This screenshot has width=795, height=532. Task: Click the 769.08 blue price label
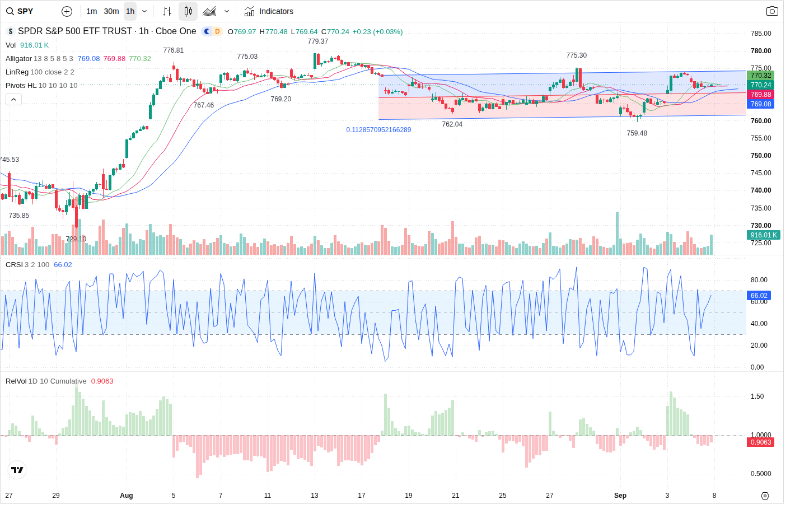pos(760,104)
